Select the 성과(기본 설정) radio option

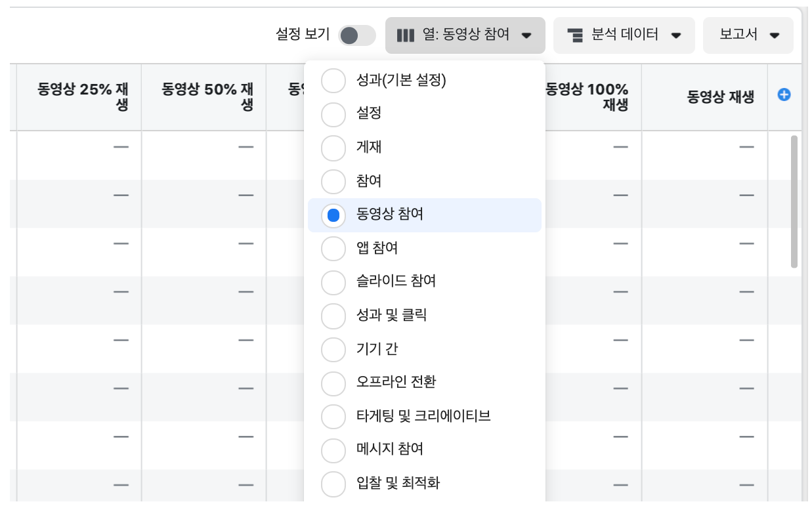333,81
